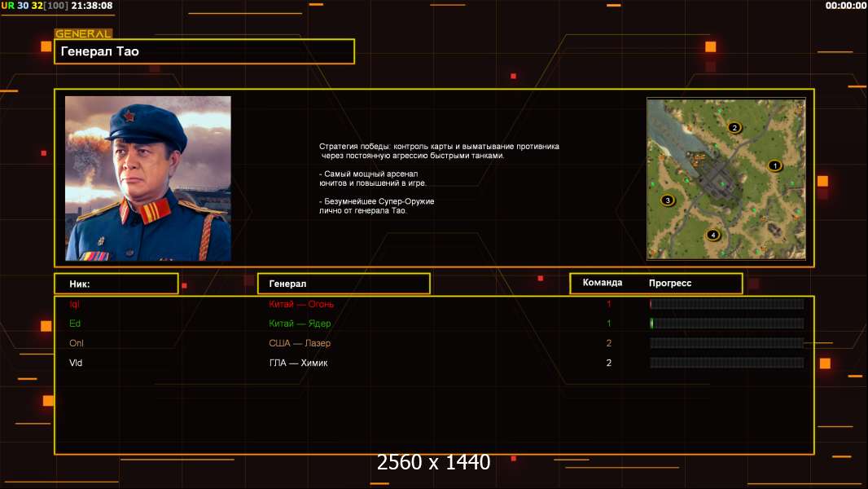
Task: Click loading progress bar for Onl
Action: (727, 343)
